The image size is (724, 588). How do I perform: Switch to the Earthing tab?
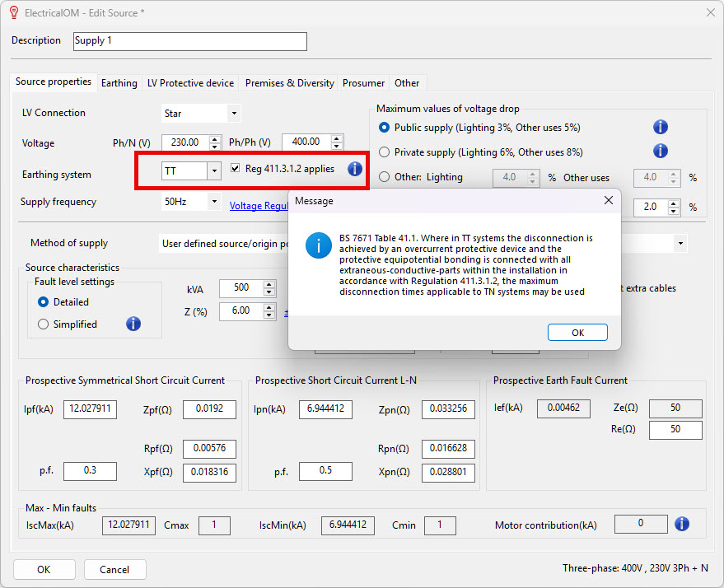[119, 83]
